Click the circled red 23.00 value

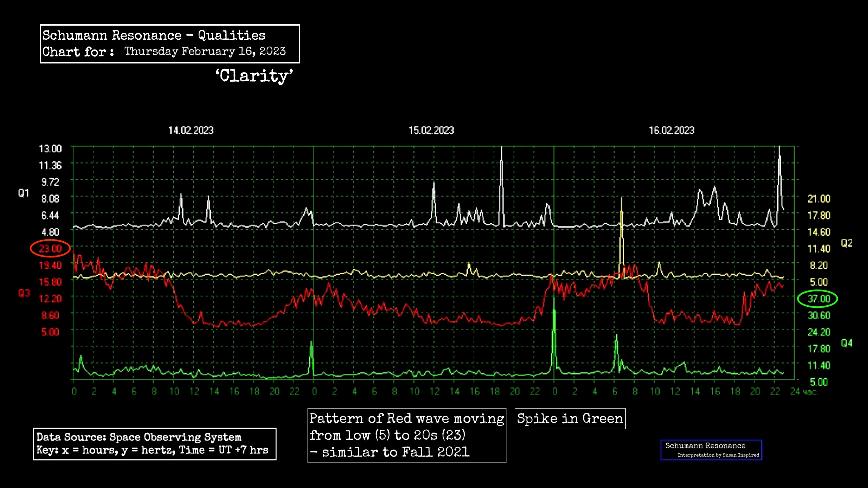[x=50, y=249]
